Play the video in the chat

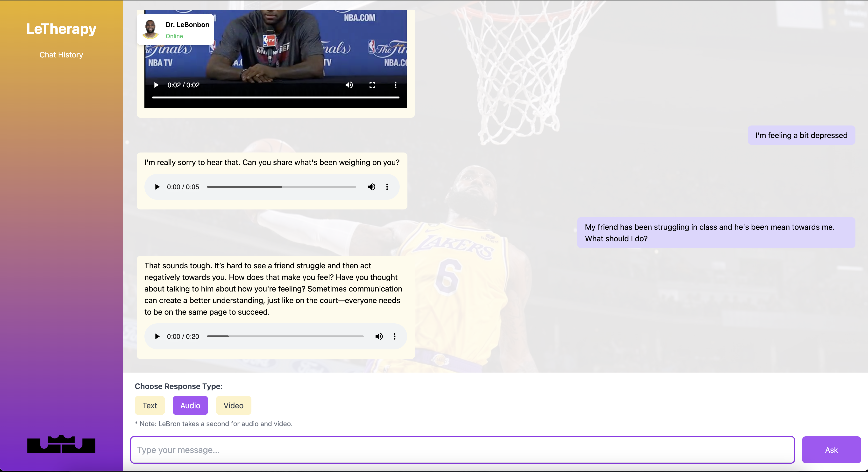156,85
